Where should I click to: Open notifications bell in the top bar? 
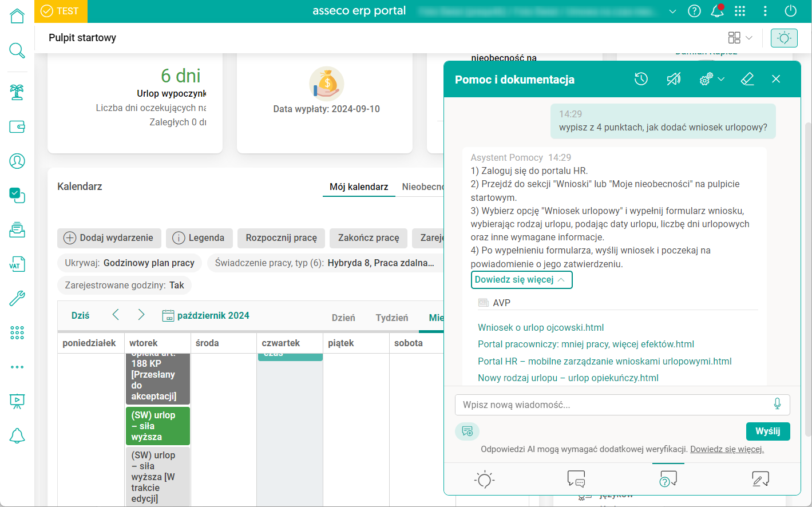[x=717, y=11]
